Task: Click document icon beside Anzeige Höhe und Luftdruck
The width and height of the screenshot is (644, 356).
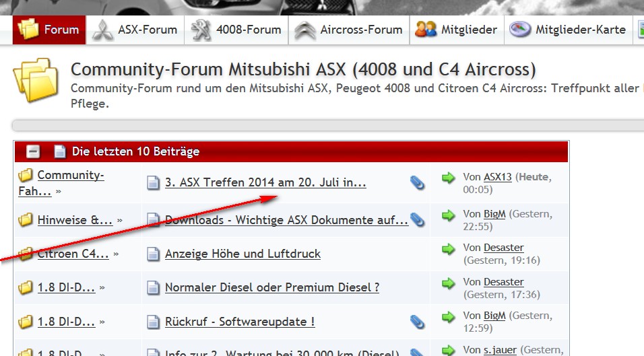Action: (x=153, y=254)
